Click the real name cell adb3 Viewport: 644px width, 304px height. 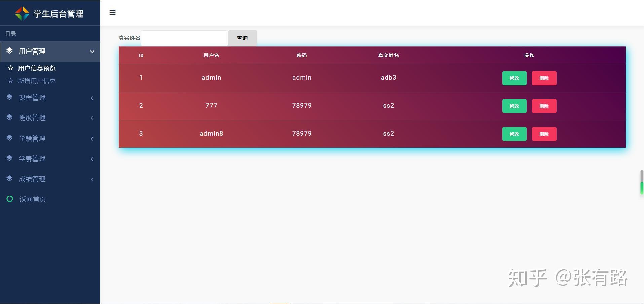(388, 78)
